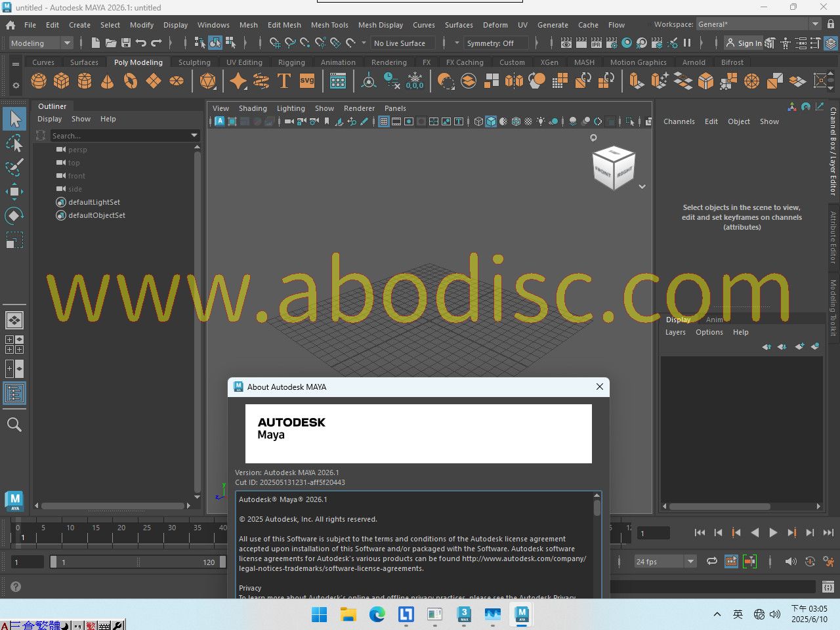Open the Attribute Editor side tab
This screenshot has width=840, height=630.
(833, 237)
